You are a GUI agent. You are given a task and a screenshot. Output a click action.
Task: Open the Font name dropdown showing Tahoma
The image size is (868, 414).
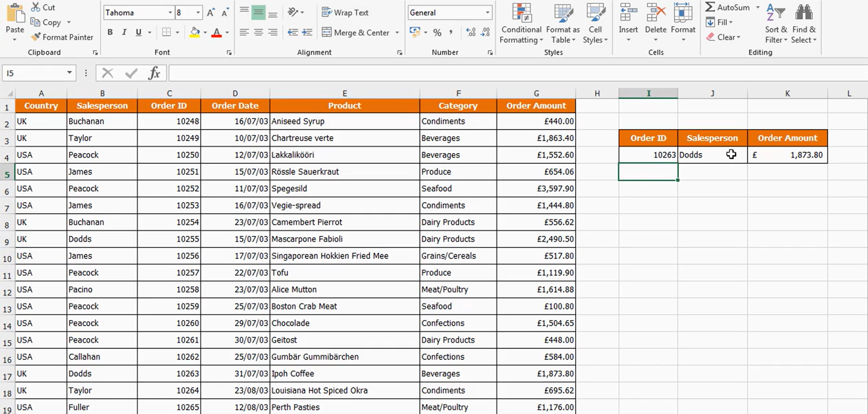pos(170,12)
